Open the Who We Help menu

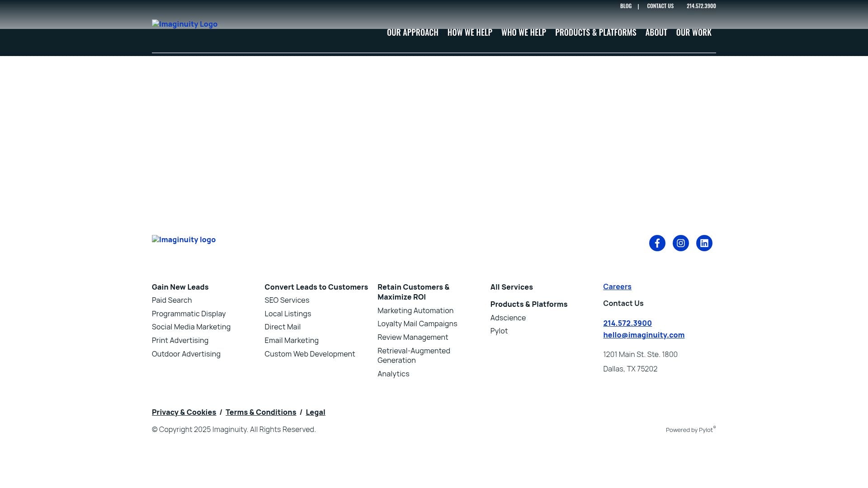pos(524,33)
